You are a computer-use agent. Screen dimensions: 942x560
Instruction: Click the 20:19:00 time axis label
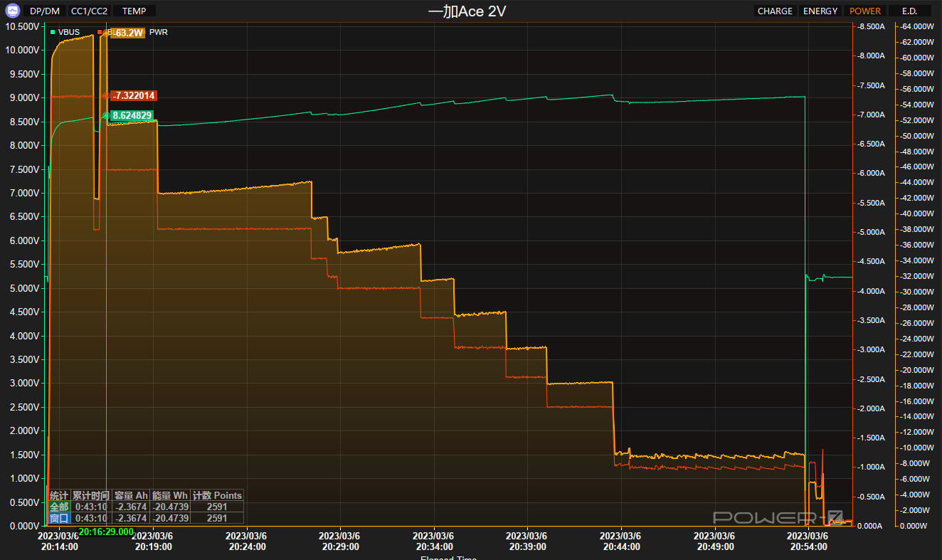[152, 546]
